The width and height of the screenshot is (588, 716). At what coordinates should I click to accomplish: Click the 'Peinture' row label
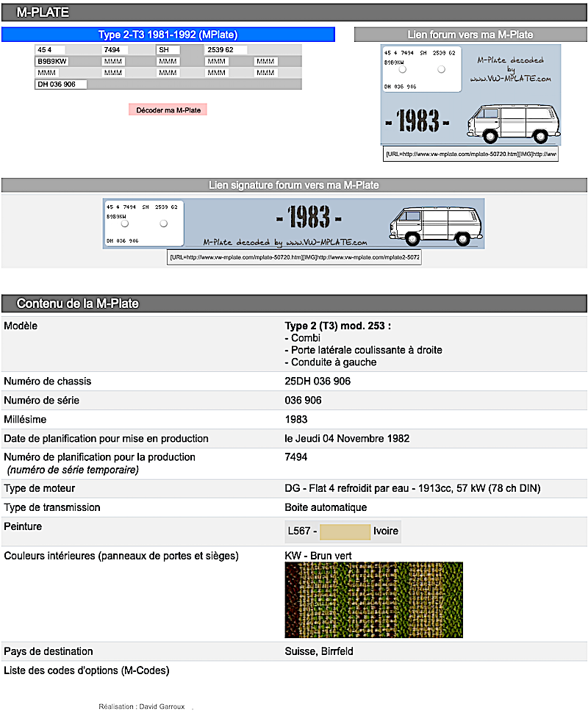click(x=23, y=526)
